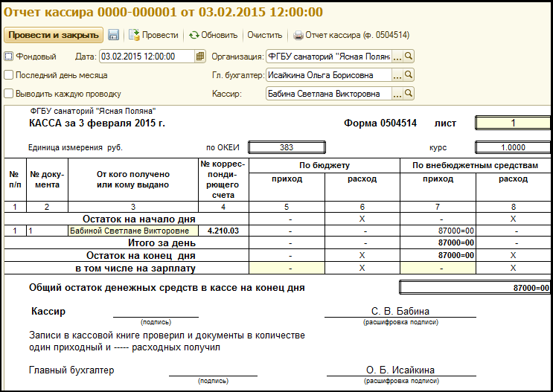The image size is (553, 392).
Task: Click the signature name 'О. Б. Исайкина'
Action: pyautogui.click(x=400, y=370)
